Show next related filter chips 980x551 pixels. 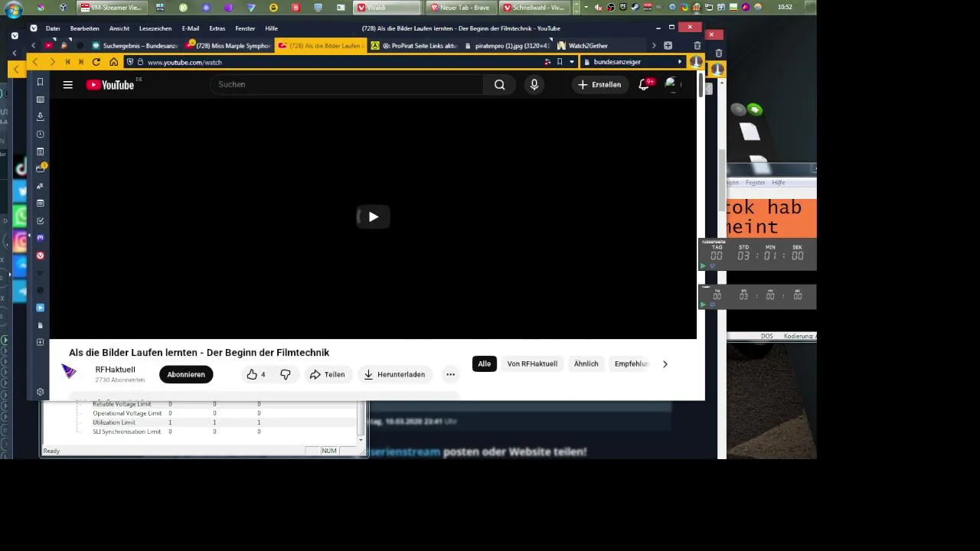coord(665,364)
